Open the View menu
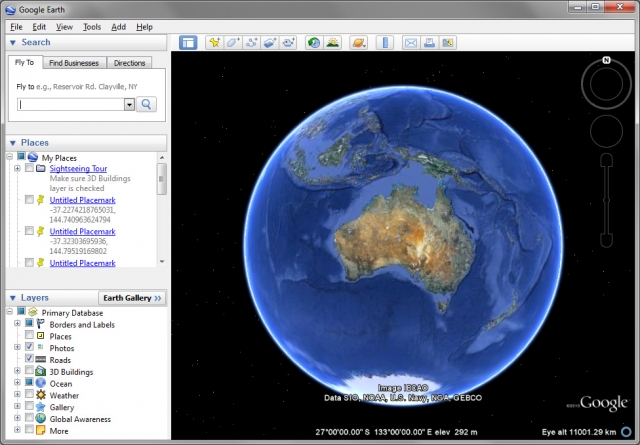640x445 pixels. [x=64, y=27]
